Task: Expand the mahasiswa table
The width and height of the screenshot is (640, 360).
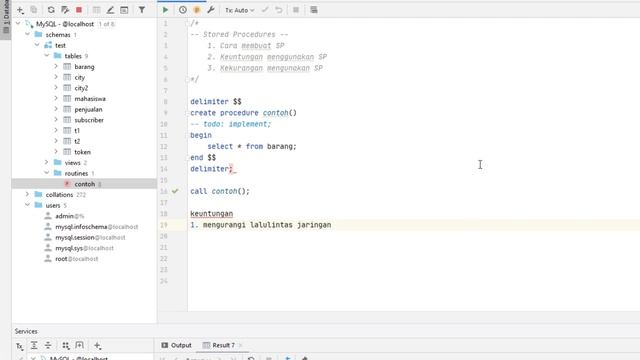Action: [56, 98]
